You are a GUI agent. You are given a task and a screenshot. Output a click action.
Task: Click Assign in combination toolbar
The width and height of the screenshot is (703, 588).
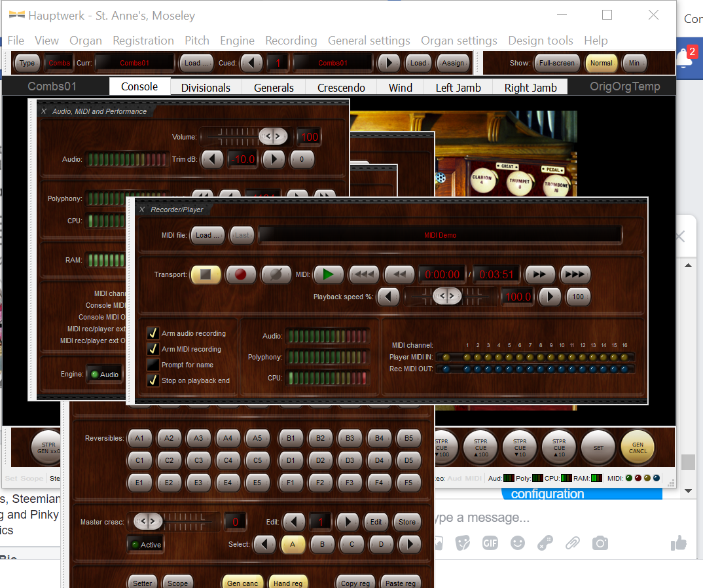(453, 63)
